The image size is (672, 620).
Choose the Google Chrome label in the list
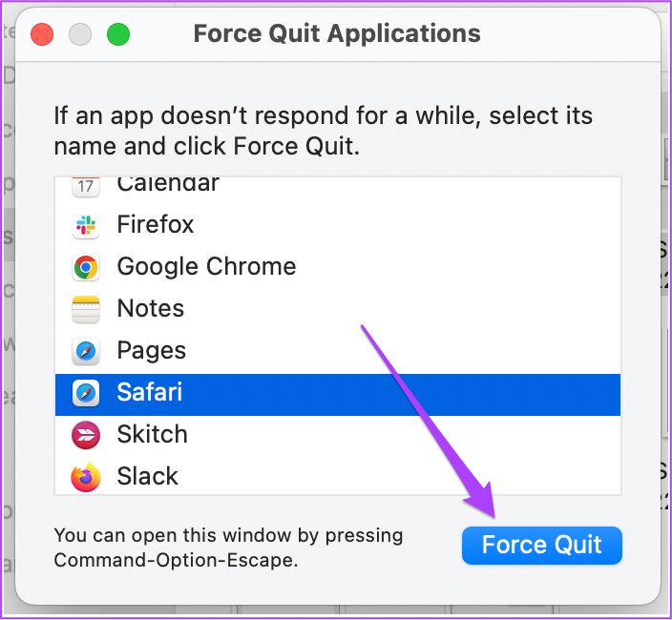[x=206, y=267]
